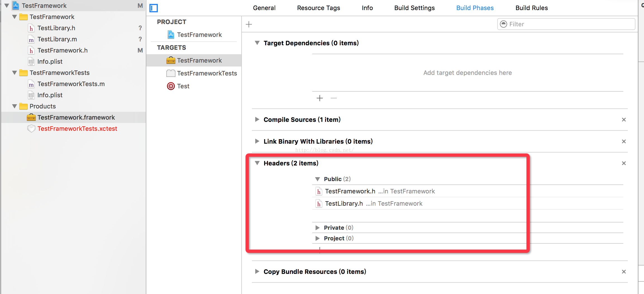Expand the Project headers group
644x294 pixels.
pos(318,238)
